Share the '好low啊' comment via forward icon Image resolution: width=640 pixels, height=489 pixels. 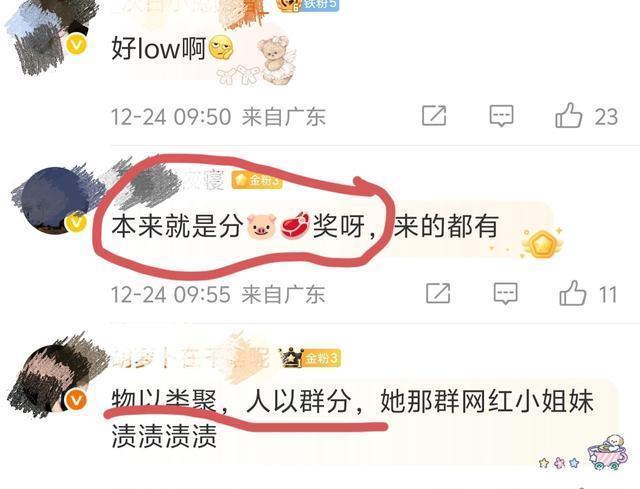[x=434, y=116]
